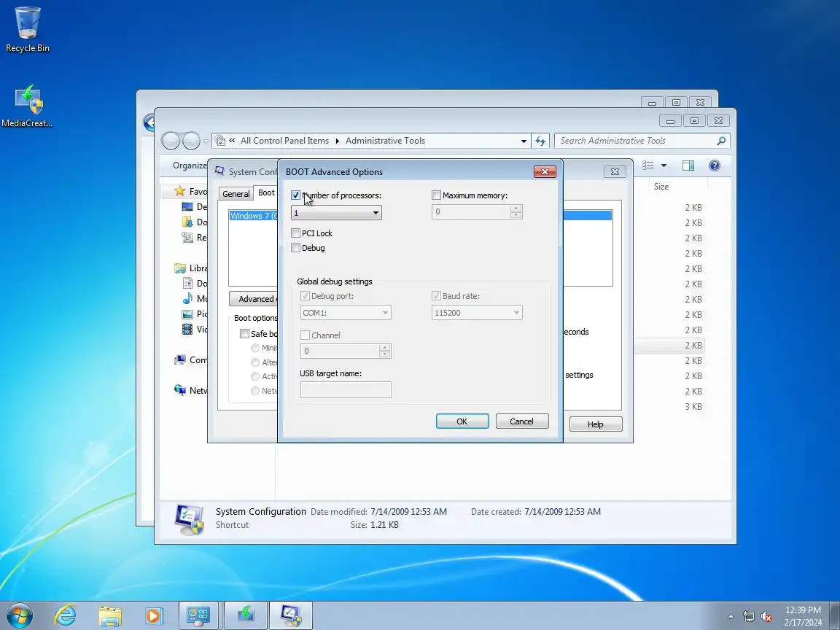The width and height of the screenshot is (840, 630).
Task: Toggle the Channel checkbox
Action: 306,335
